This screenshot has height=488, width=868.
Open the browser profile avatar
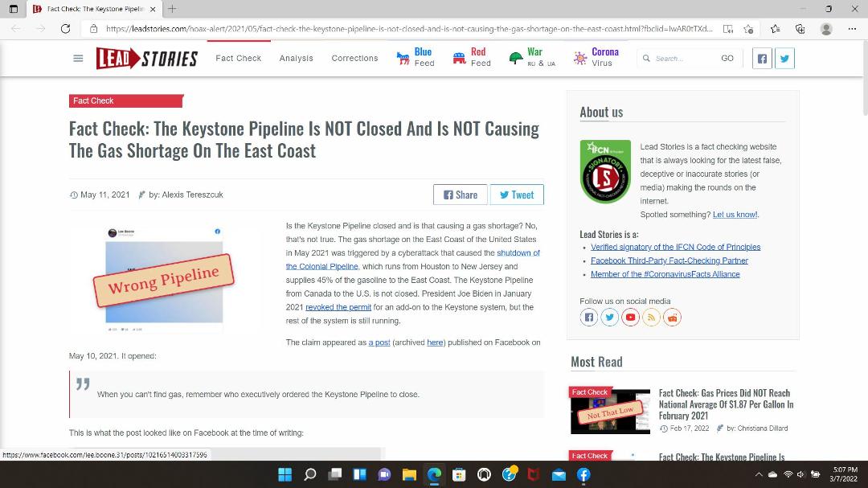[826, 29]
